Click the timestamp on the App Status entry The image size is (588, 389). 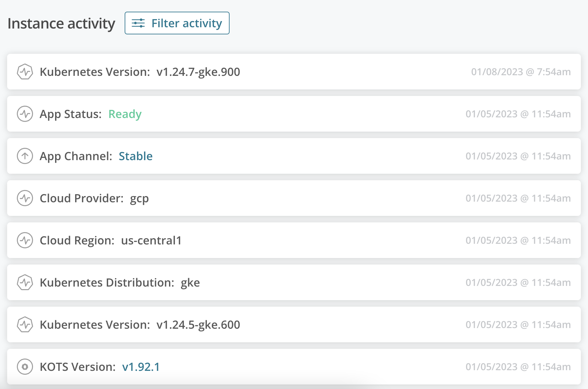(518, 114)
